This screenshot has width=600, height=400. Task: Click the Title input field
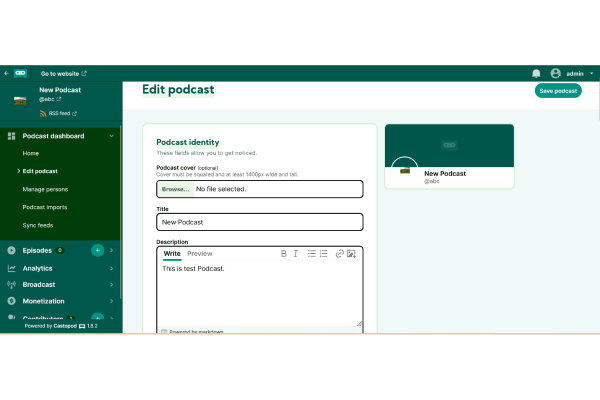[x=260, y=222]
